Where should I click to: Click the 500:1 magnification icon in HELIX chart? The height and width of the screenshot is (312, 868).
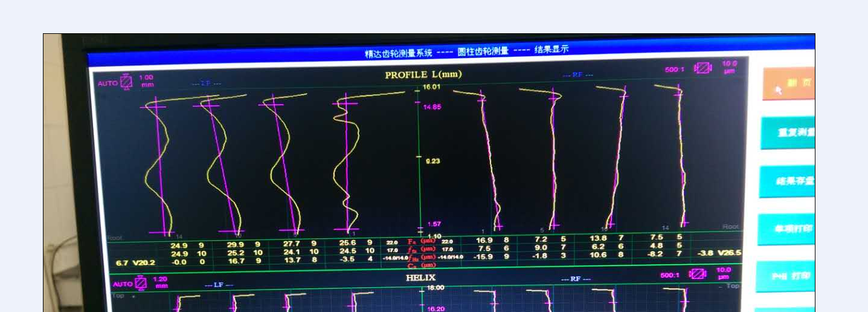coord(698,274)
